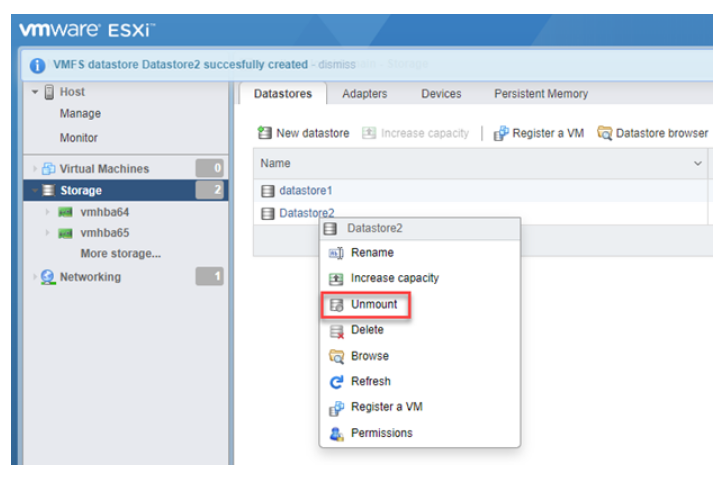Switch to the Adapters tab
727x481 pixels.
(364, 93)
